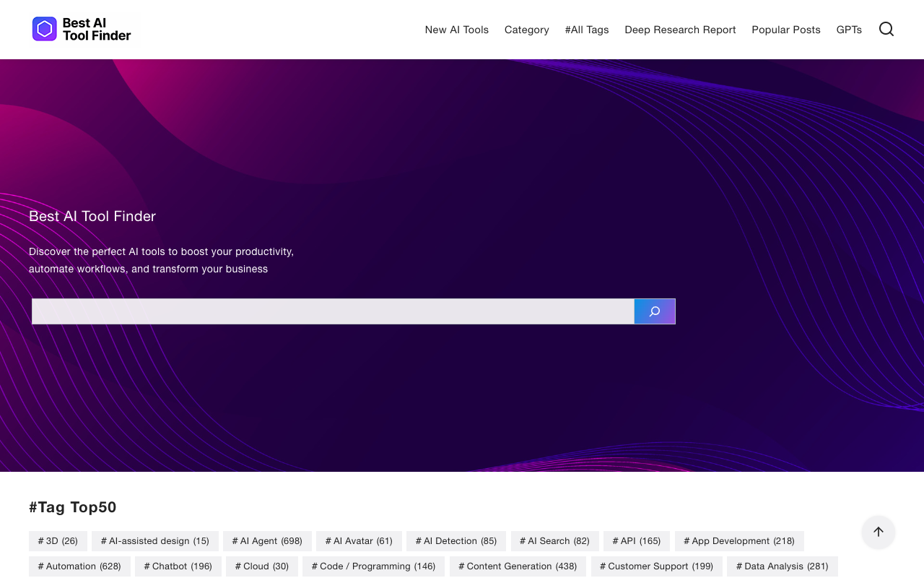Open the AI Detection tag
Screen dimensions: 924x578
click(x=456, y=540)
